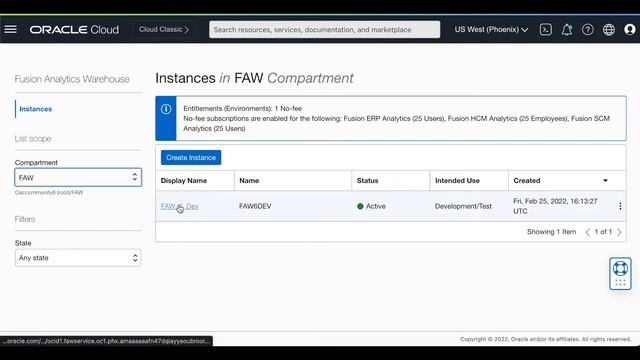Open the Compartment FAW dropdown
This screenshot has width=640, height=360.
tap(78, 178)
